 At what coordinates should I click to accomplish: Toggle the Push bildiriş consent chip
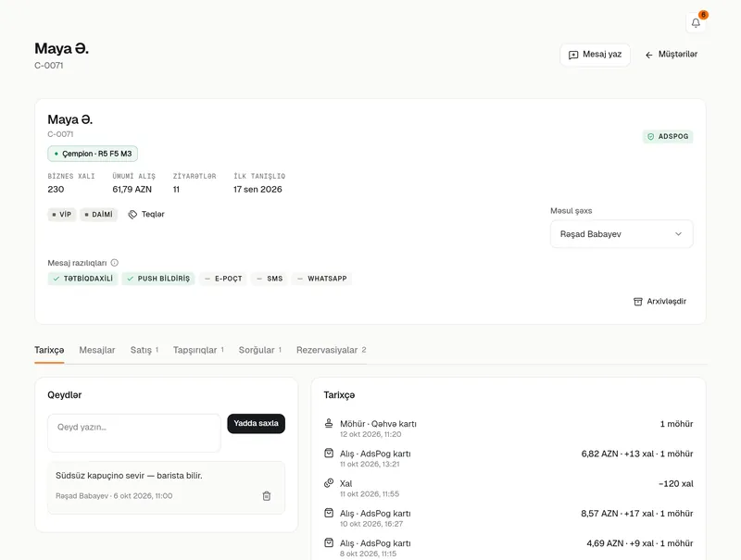[x=158, y=279]
